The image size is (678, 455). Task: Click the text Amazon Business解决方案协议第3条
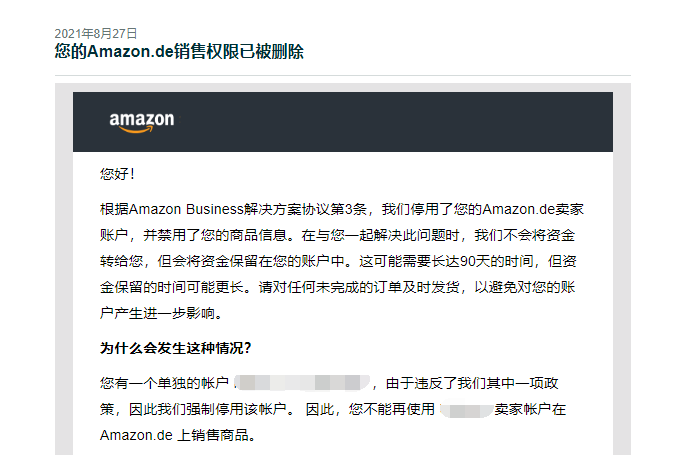pos(248,209)
